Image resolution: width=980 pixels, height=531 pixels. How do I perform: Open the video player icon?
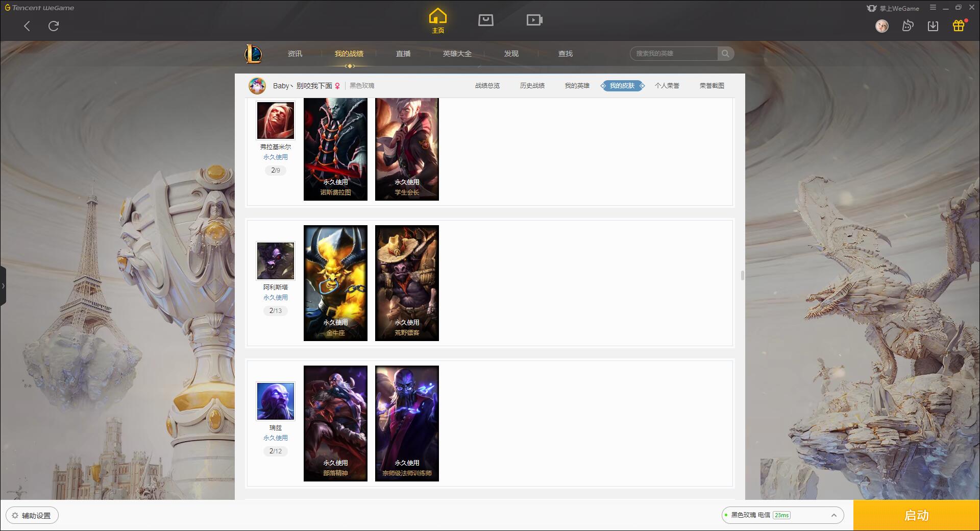534,20
